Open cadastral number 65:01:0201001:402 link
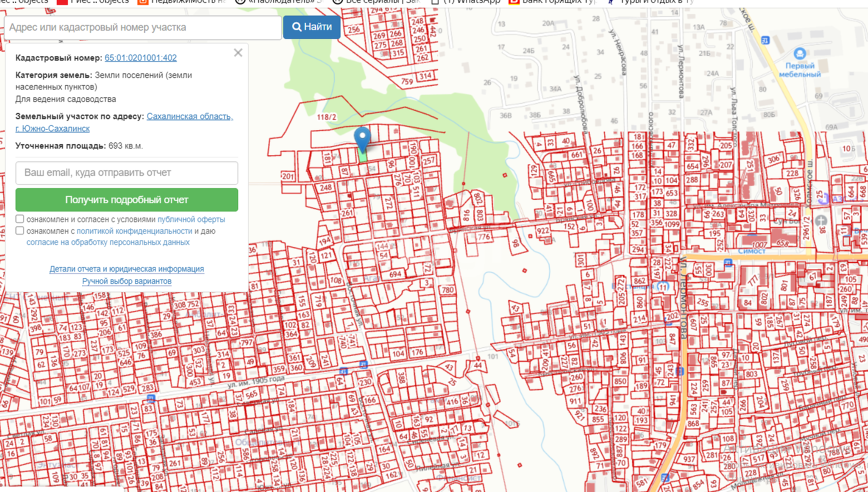Viewport: 868px width, 492px height. (x=141, y=58)
